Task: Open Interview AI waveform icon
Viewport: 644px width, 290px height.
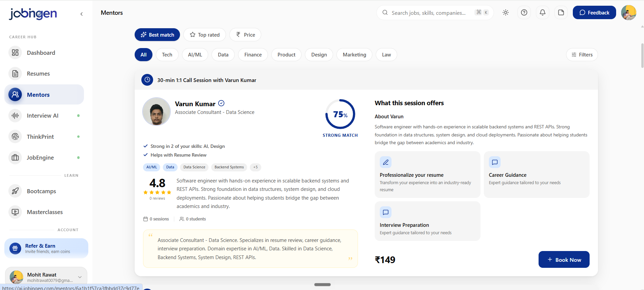Action: click(15, 116)
